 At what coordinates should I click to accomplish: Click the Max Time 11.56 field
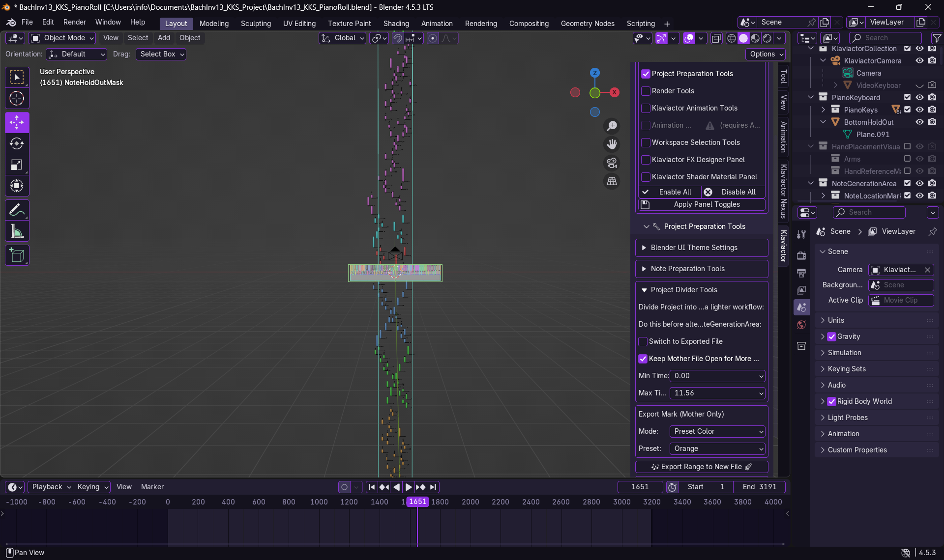(717, 393)
